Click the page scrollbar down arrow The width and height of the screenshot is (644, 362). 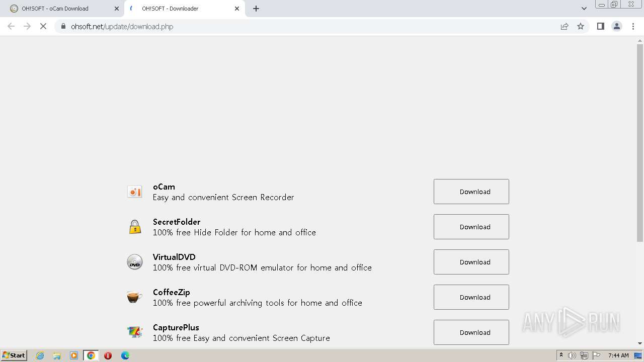[x=640, y=343]
